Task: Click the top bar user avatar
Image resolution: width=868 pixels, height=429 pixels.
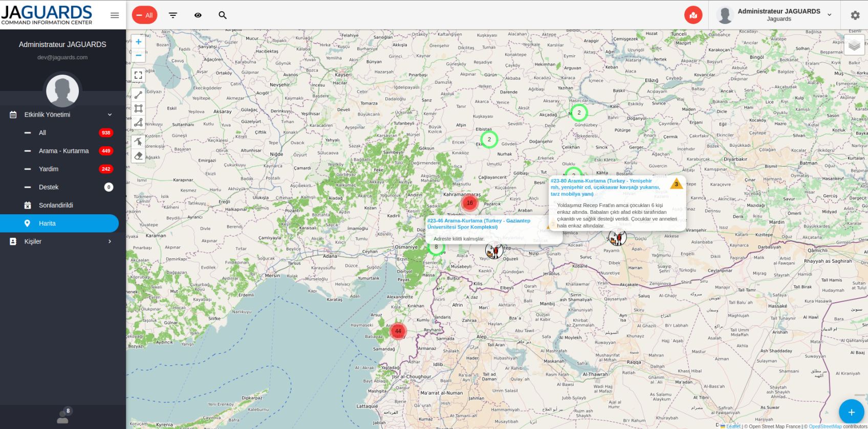Action: point(725,15)
